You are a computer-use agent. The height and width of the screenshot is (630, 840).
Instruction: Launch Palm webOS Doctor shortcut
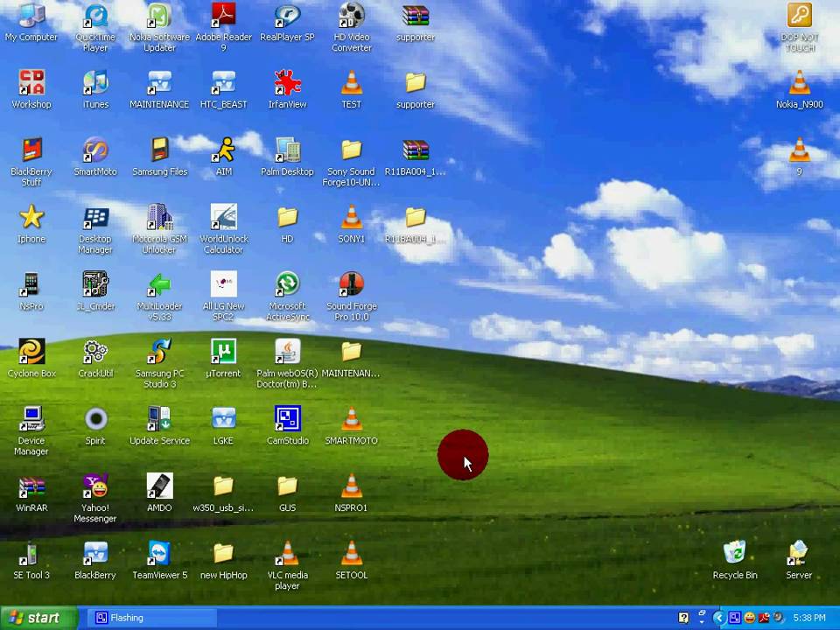pyautogui.click(x=288, y=352)
